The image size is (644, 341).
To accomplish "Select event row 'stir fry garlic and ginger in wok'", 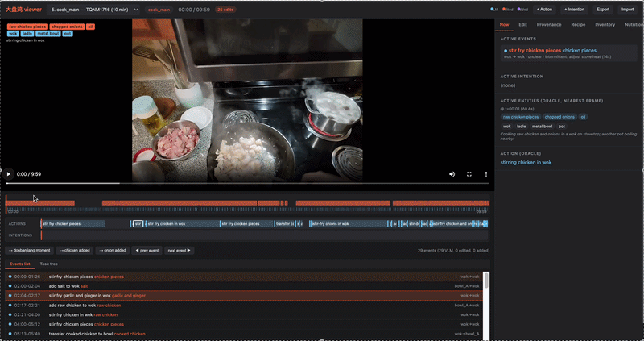I will tap(244, 295).
